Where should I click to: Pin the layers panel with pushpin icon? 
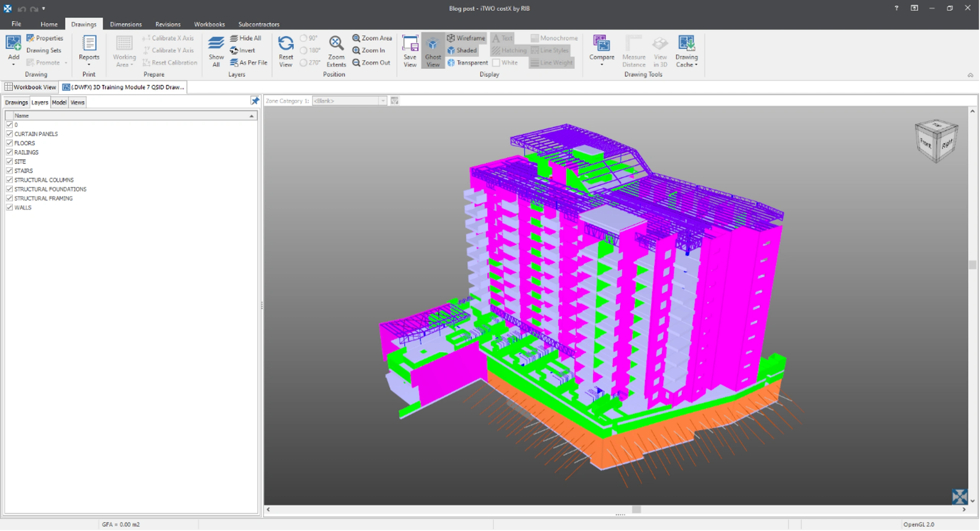coord(255,101)
